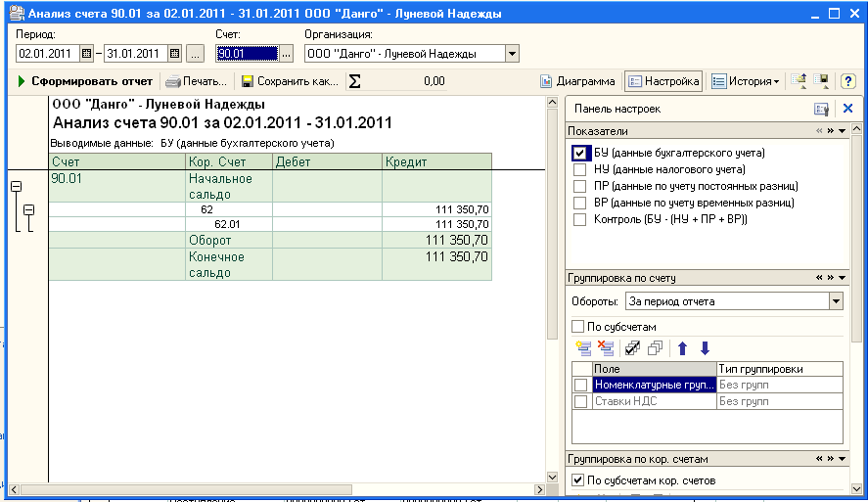Open the Организация dropdown list
This screenshot has width=868, height=502.
point(513,54)
